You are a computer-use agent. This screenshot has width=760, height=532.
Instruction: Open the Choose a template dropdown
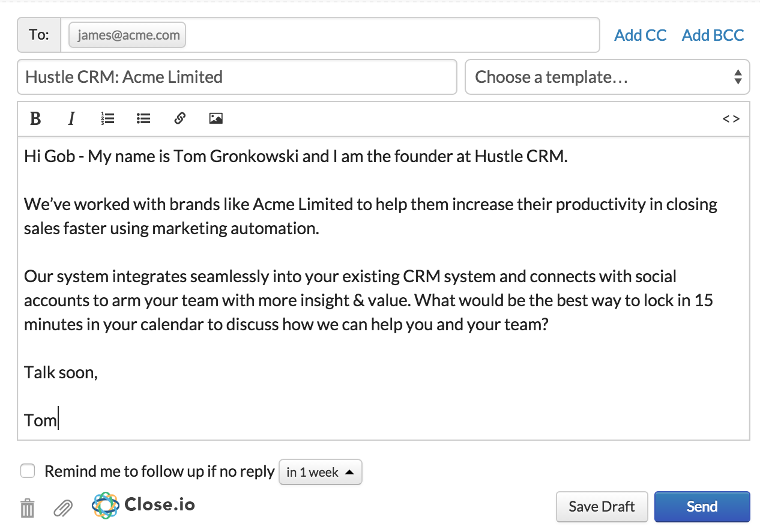point(608,77)
